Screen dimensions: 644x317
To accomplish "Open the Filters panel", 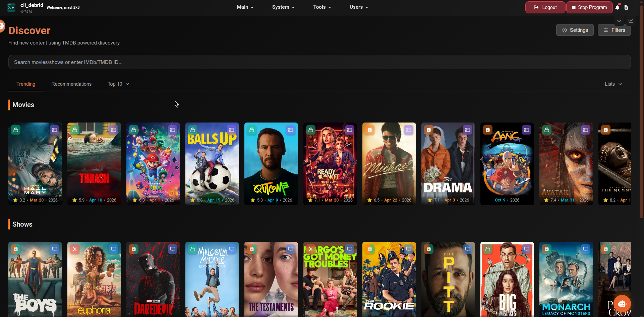I will tap(614, 30).
